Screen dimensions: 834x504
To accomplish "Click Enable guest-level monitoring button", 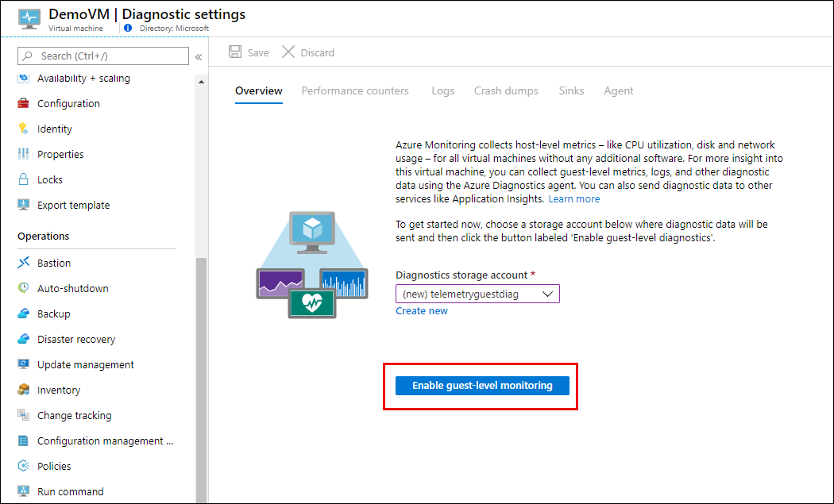I will coord(482,386).
